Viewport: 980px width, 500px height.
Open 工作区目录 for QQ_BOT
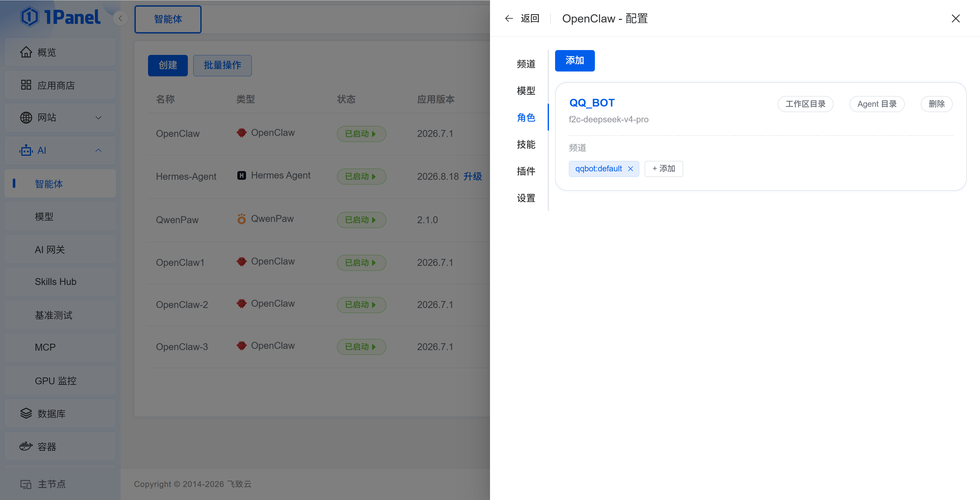(805, 104)
